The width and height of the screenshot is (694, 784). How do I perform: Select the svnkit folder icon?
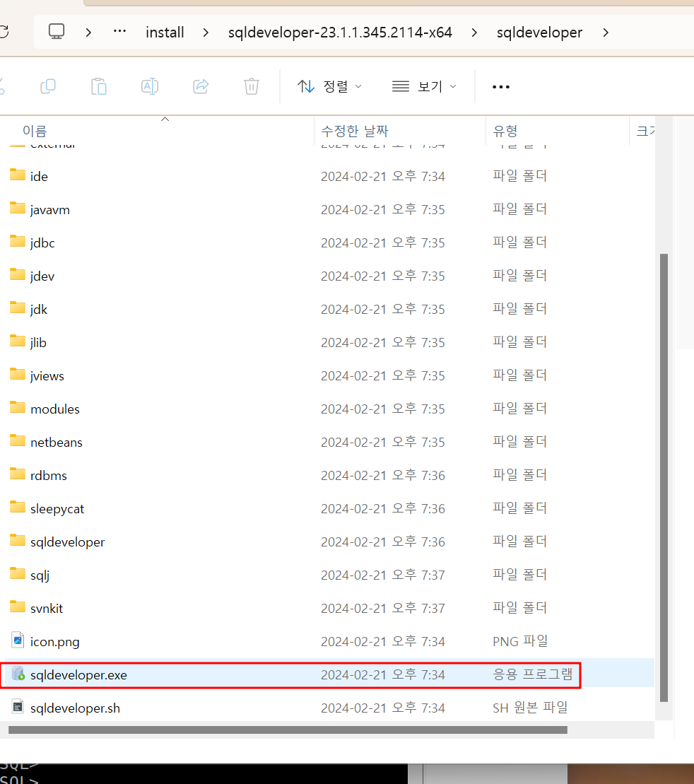click(x=18, y=607)
